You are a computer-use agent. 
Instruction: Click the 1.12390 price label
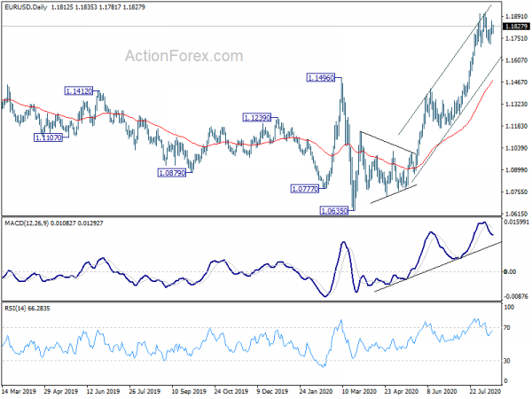257,118
